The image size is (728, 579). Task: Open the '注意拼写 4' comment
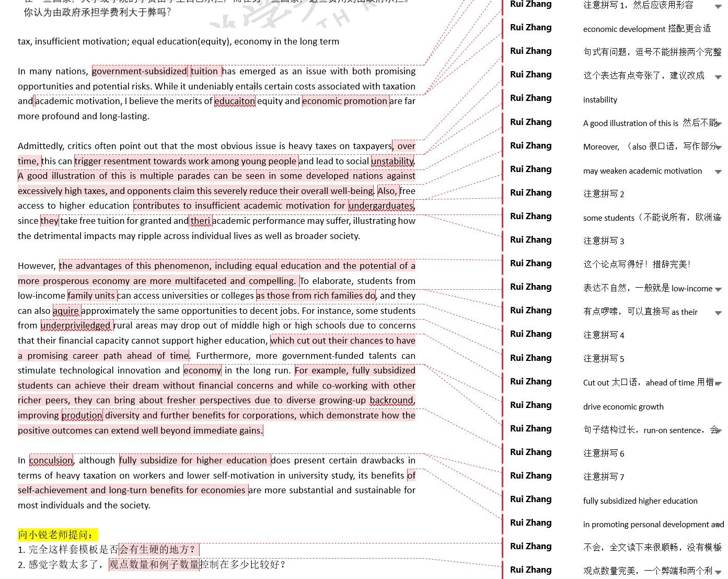pos(604,335)
